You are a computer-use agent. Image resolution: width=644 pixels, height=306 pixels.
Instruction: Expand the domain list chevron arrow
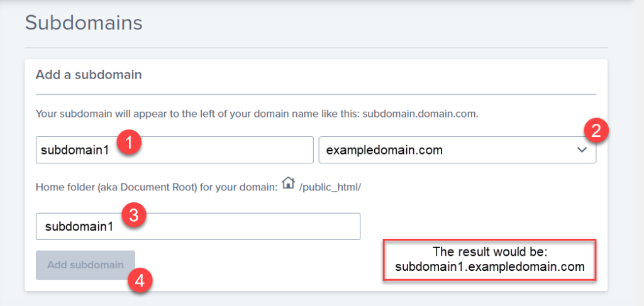pyautogui.click(x=582, y=150)
